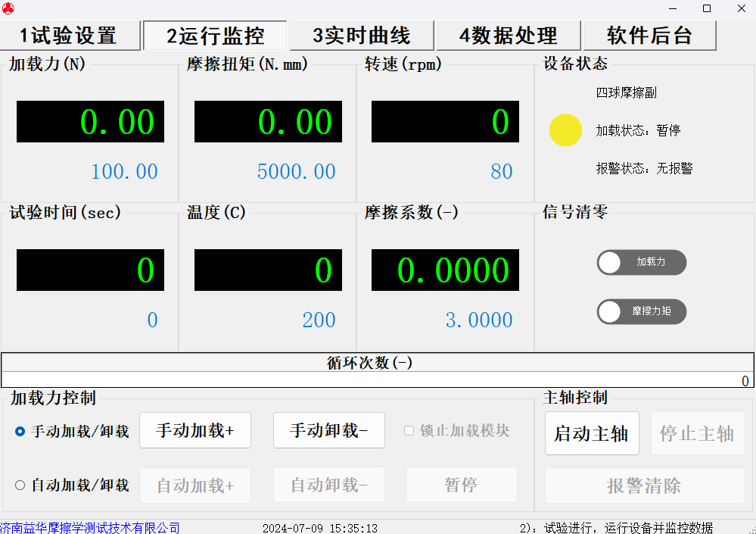Click the yellow device status indicator
Viewport: 756px width, 534px height.
point(565,130)
